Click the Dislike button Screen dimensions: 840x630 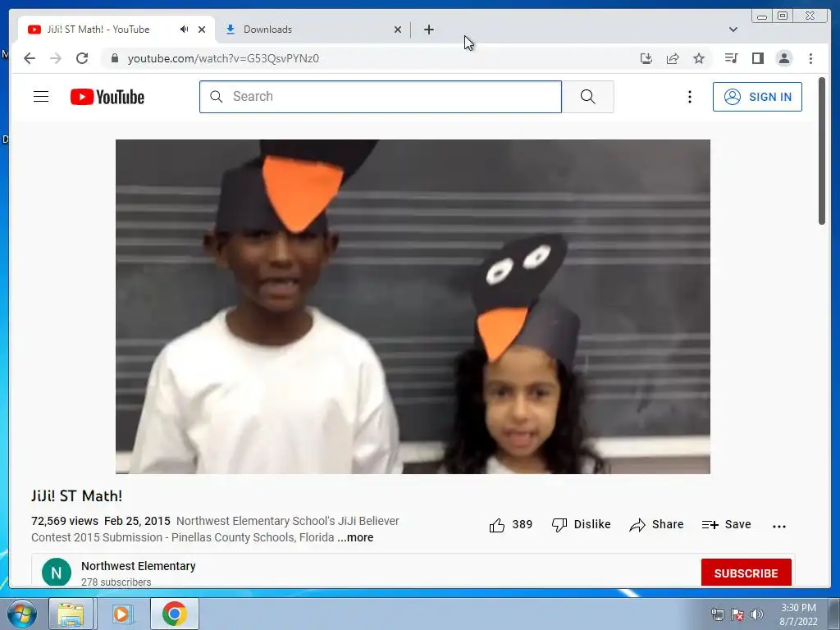tap(582, 524)
